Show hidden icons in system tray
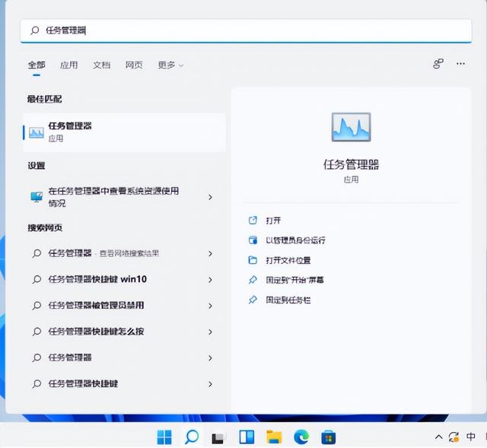 pos(438,437)
